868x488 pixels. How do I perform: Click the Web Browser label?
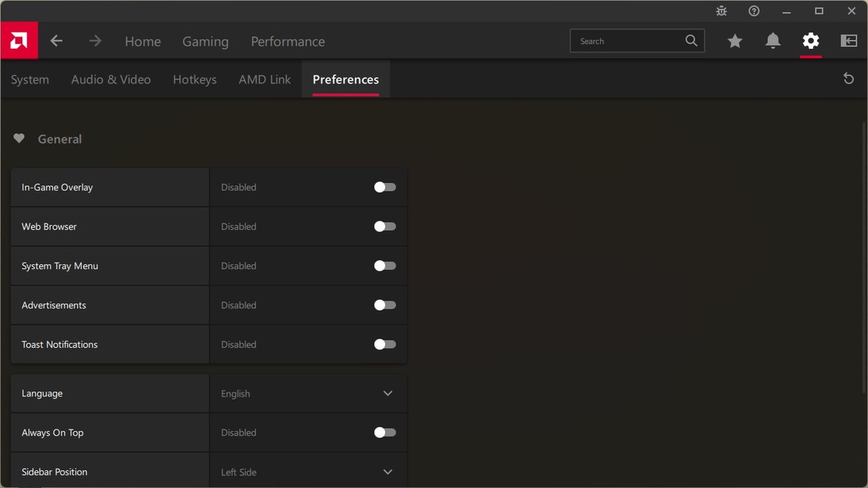coord(49,226)
